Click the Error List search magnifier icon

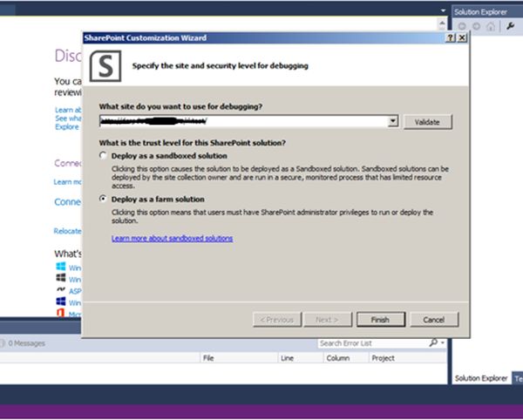pyautogui.click(x=433, y=342)
